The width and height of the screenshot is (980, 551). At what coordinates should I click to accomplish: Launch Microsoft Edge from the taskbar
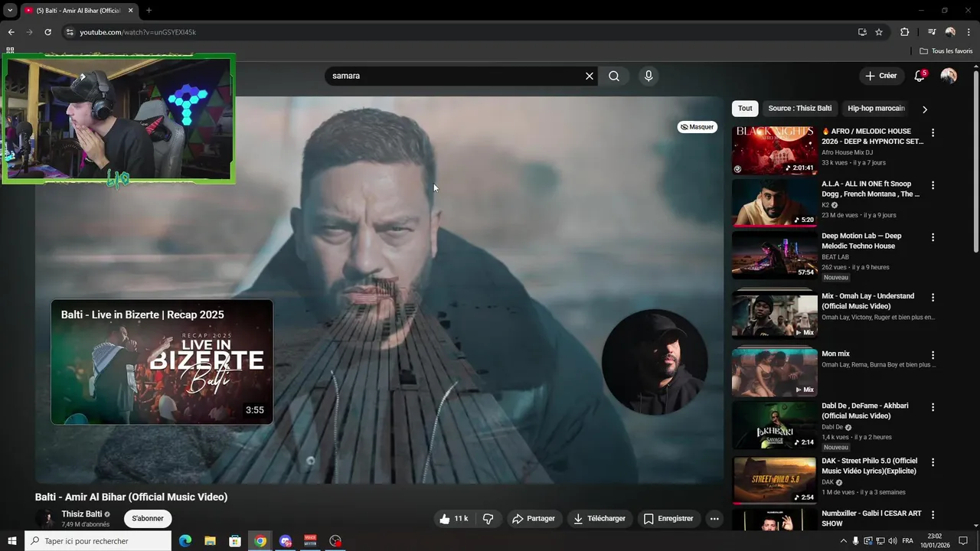coord(185,541)
